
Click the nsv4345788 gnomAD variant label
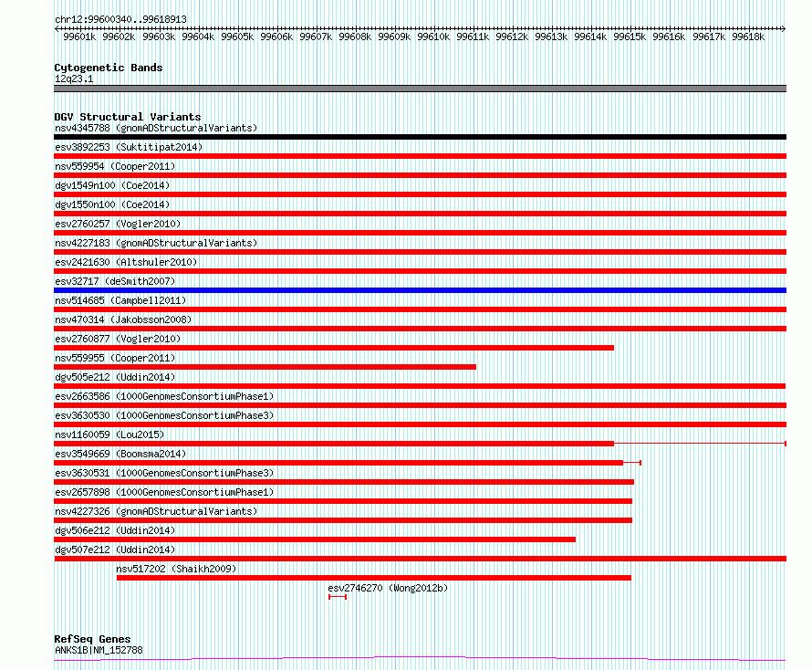click(156, 128)
